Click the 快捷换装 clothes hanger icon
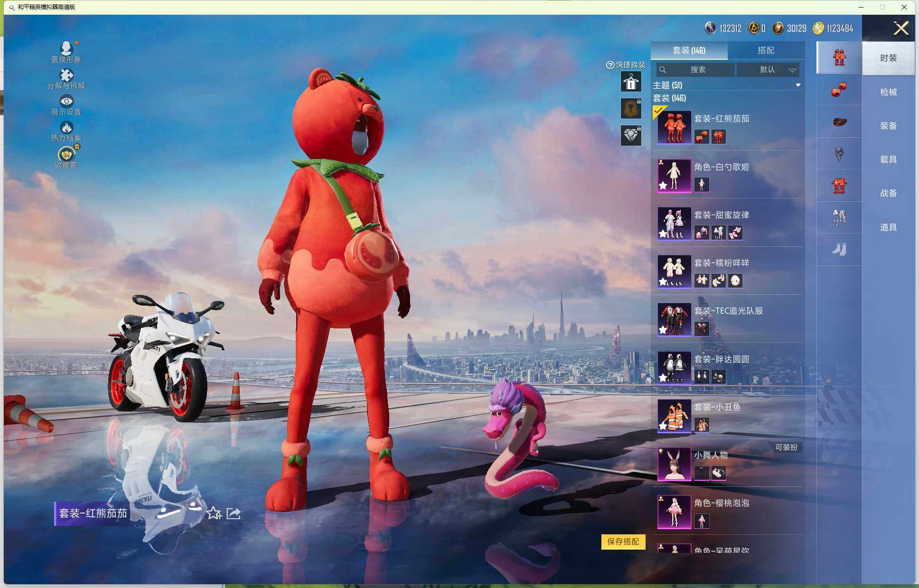 pos(631,82)
